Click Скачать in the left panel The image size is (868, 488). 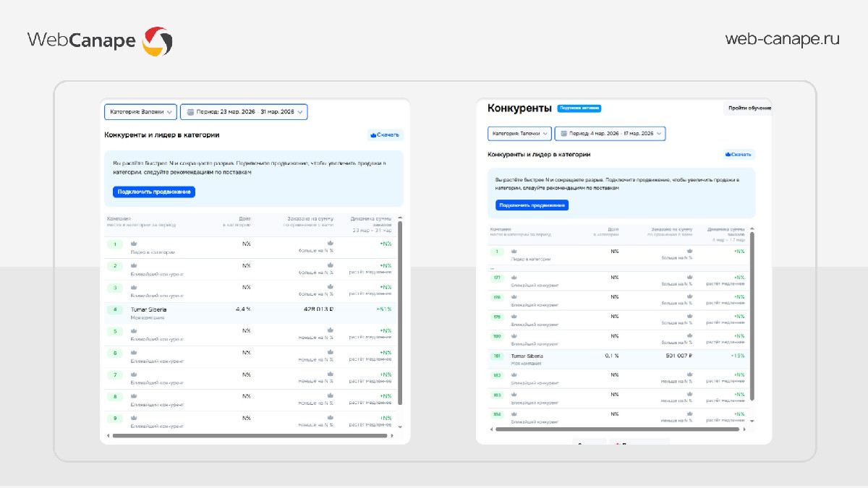coord(386,134)
